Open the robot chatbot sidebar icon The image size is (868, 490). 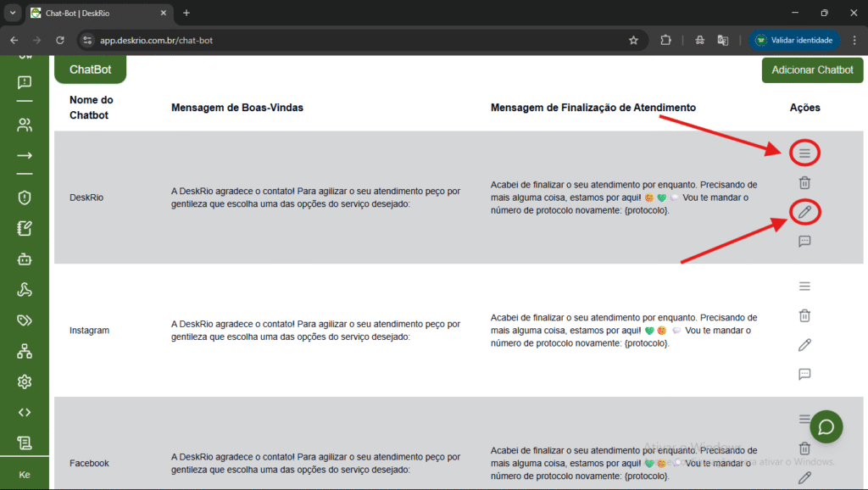click(x=25, y=259)
